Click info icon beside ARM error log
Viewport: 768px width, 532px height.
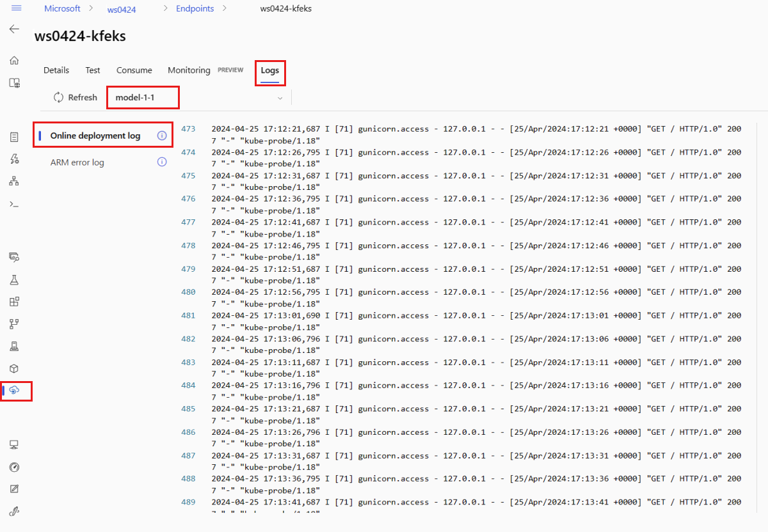pyautogui.click(x=162, y=162)
